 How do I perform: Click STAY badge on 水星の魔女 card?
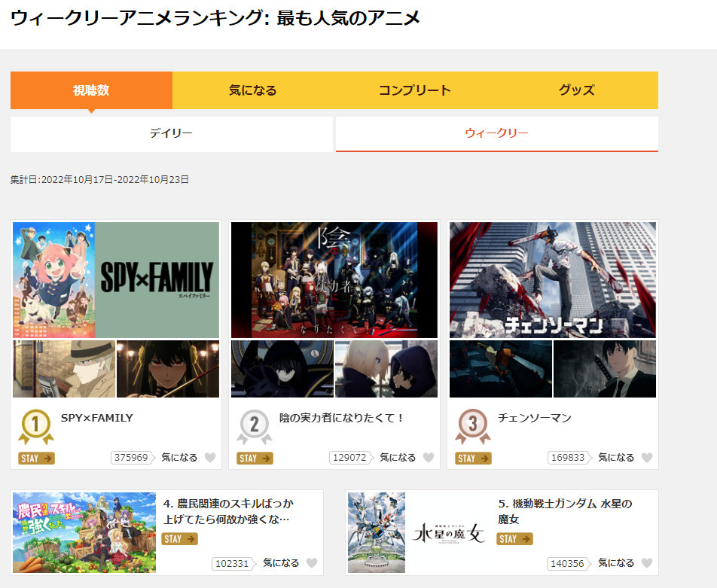515,539
